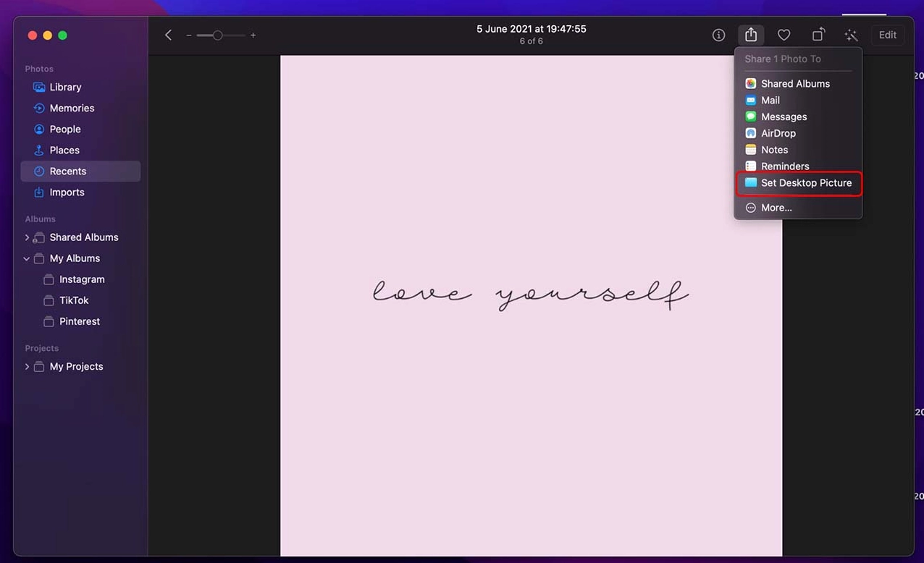Click the Share icon in toolbar
Screen dimensions: 924x563
tap(751, 35)
